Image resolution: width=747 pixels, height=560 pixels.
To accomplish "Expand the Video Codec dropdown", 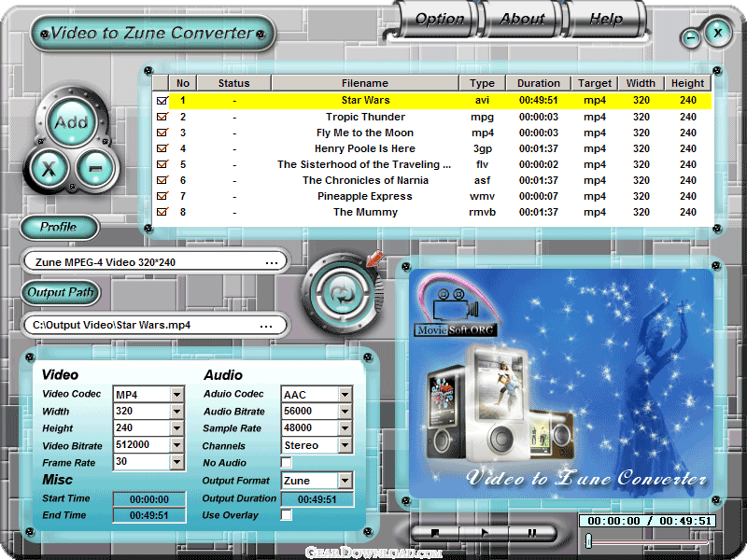I will coord(176,394).
